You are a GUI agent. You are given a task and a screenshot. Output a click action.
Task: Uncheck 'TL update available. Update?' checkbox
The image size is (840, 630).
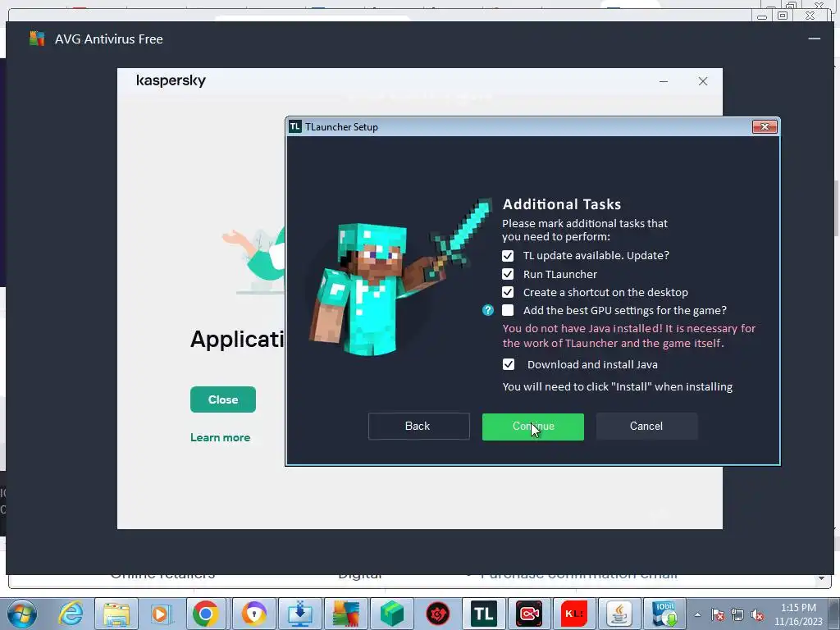coord(508,256)
